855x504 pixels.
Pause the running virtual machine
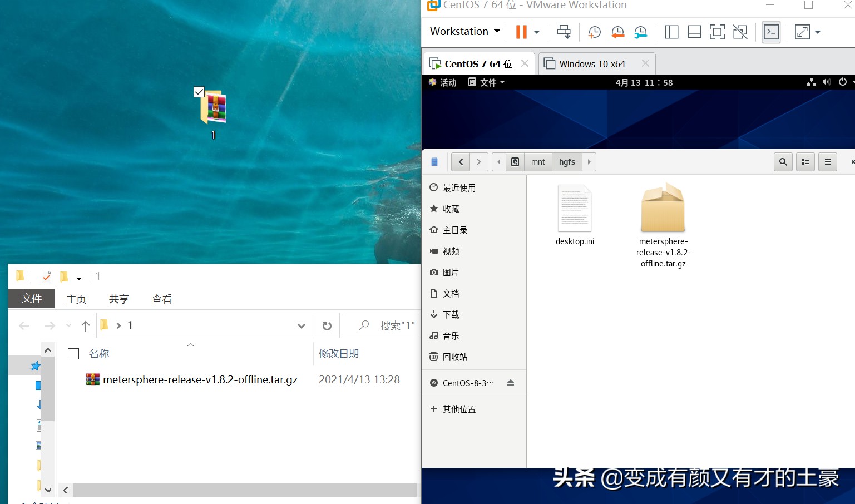[x=521, y=32]
